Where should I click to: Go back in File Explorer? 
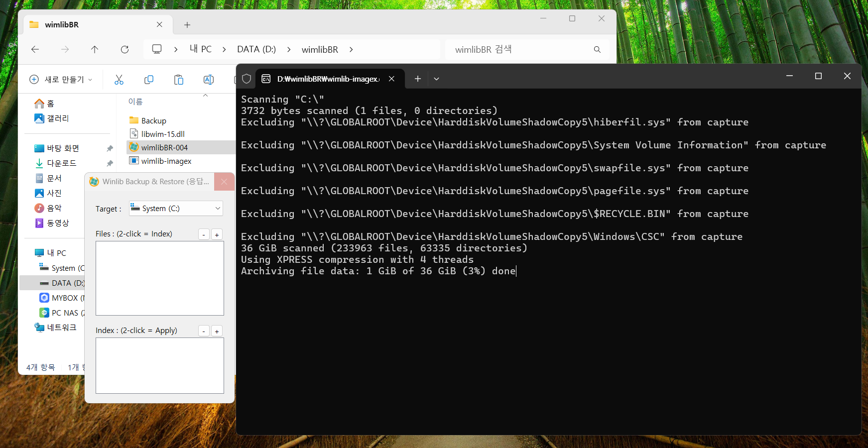tap(35, 49)
